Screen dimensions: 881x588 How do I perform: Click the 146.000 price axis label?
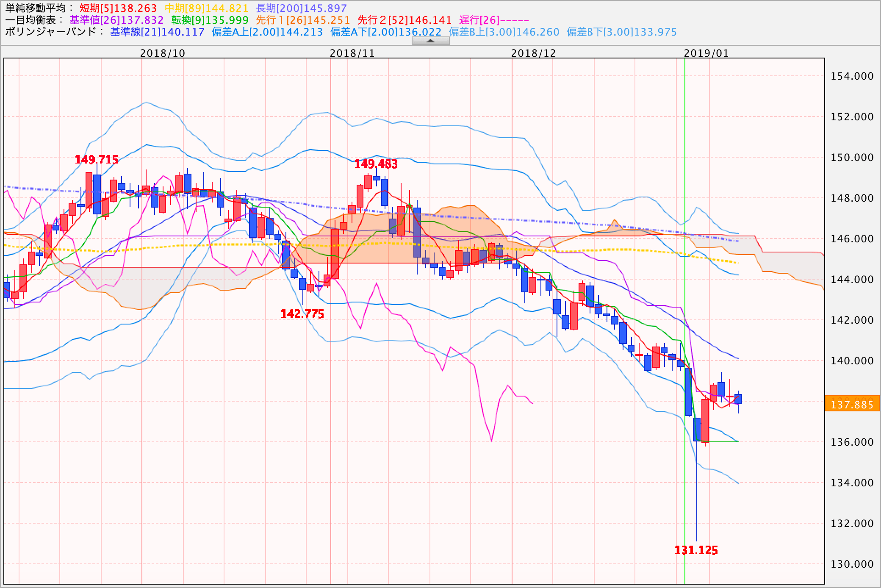(852, 239)
